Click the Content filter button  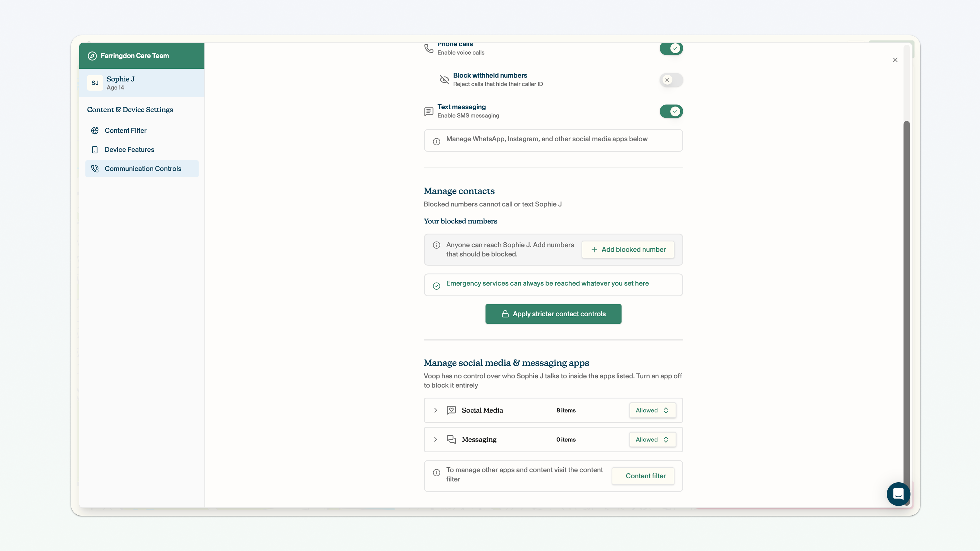(x=643, y=476)
